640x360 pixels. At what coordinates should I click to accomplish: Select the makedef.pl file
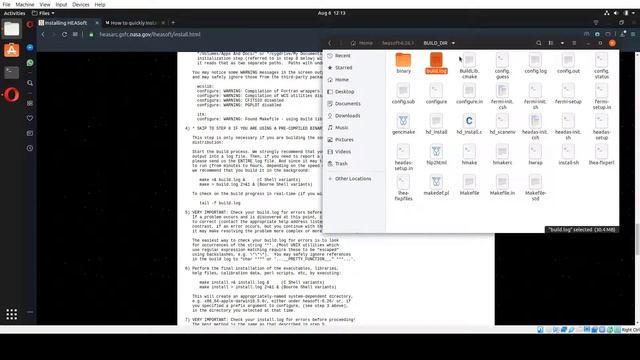click(436, 185)
